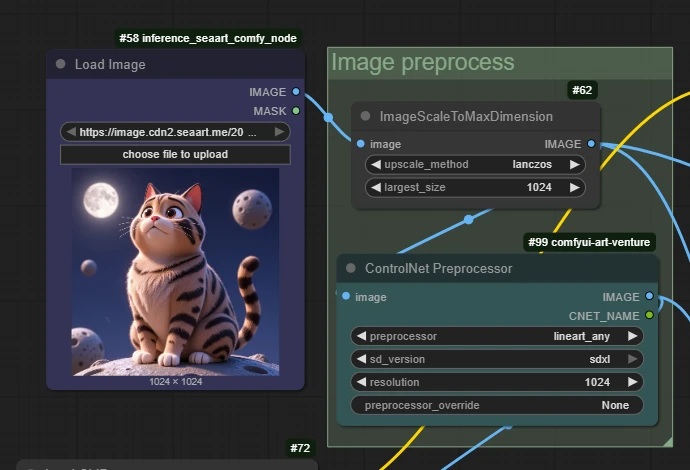Select previous preprocessor option
Image resolution: width=690 pixels, height=470 pixels.
[361, 336]
